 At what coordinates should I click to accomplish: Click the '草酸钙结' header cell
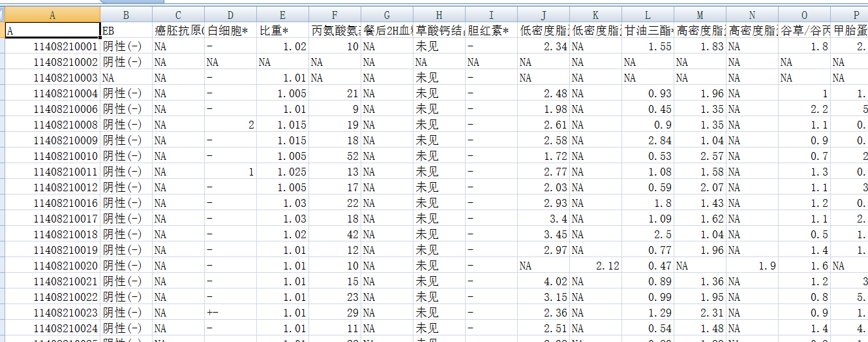point(439,31)
